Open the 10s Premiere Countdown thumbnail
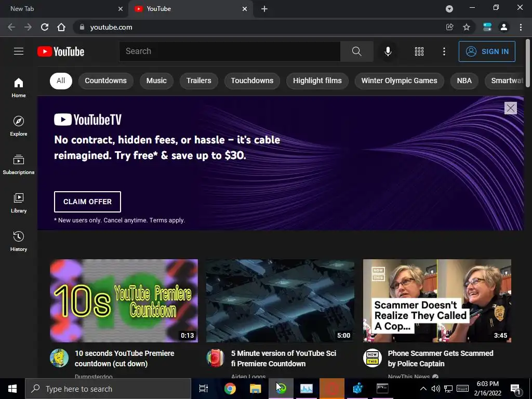The width and height of the screenshot is (532, 399). (124, 301)
